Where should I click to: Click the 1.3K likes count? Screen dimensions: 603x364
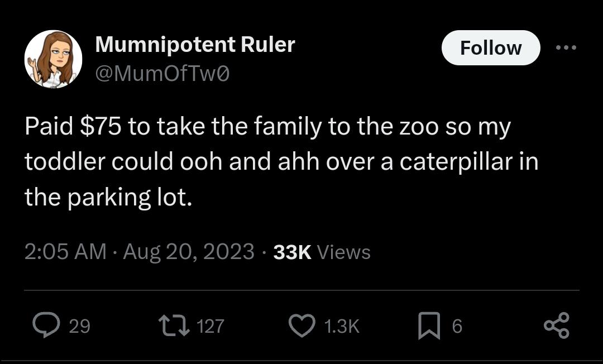342,326
